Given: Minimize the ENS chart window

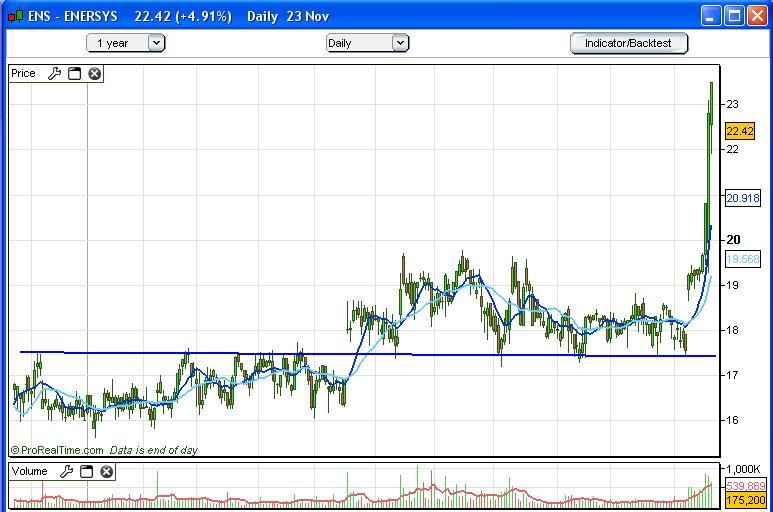Looking at the screenshot, I should click(x=710, y=16).
